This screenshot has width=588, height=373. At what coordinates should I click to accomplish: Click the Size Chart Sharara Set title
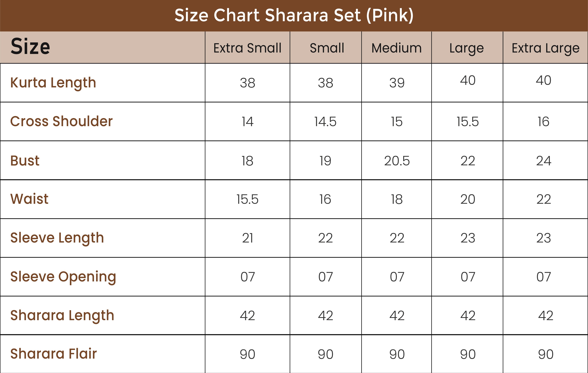click(x=294, y=15)
